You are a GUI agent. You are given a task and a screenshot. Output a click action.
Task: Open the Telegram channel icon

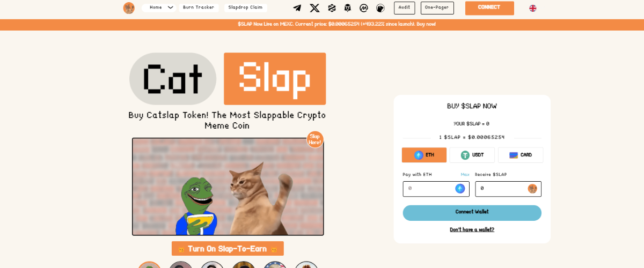point(297,8)
